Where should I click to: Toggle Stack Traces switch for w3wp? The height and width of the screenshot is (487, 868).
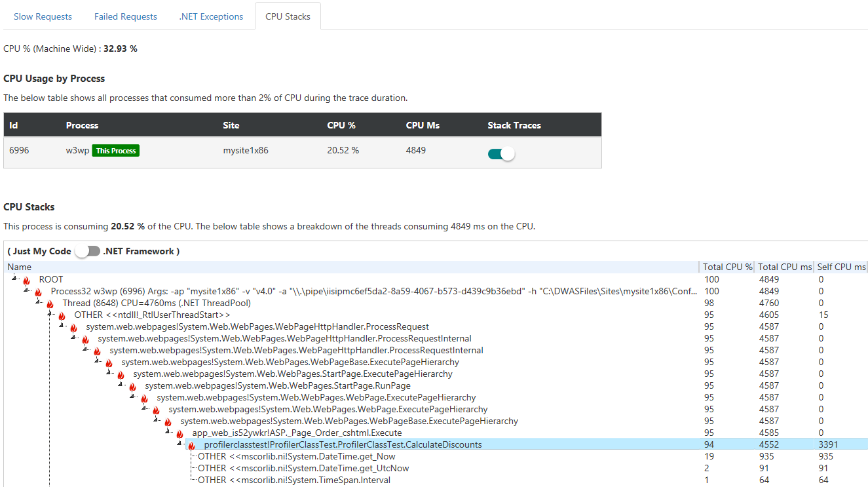click(501, 153)
